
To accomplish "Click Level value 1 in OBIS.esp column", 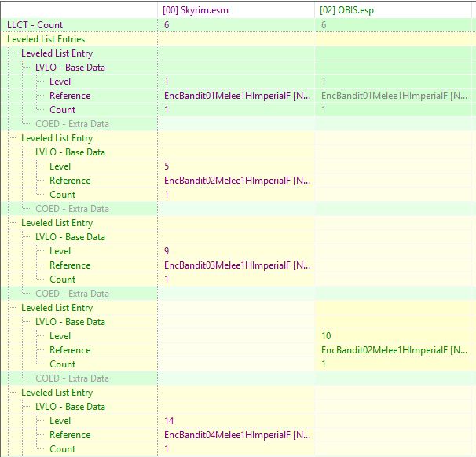I will pos(324,82).
